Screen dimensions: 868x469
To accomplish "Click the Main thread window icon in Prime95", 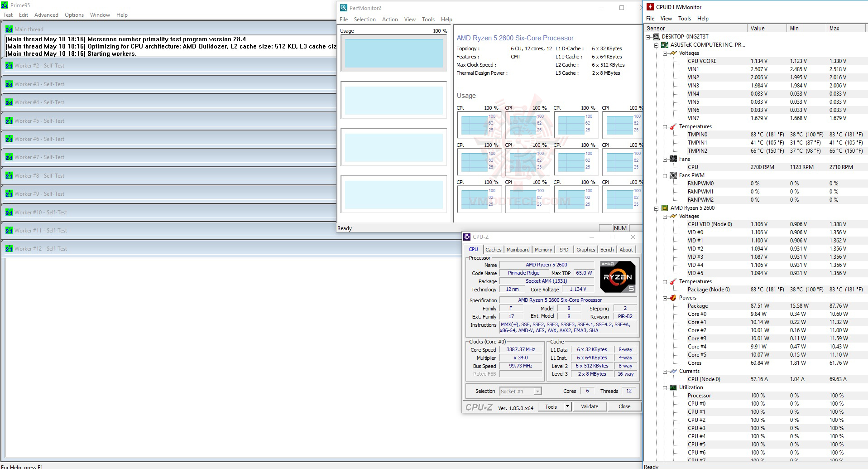I will (x=9, y=29).
